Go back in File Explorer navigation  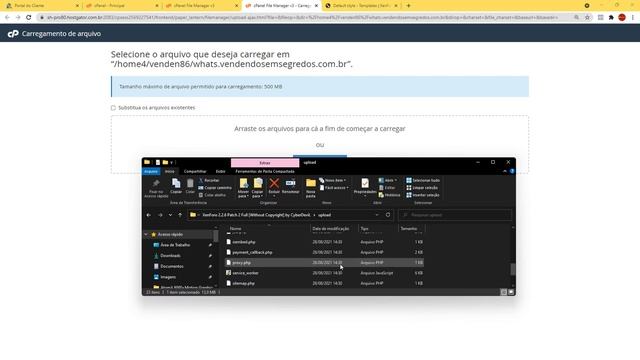pyautogui.click(x=149, y=215)
